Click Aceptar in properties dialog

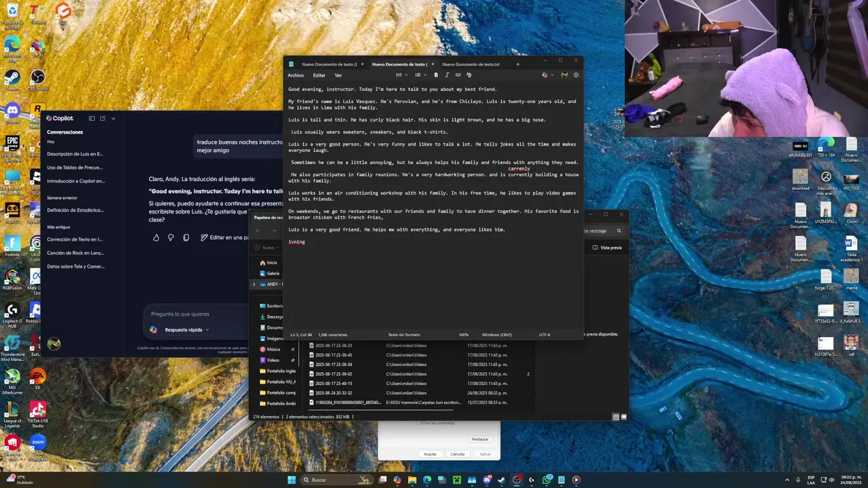point(430,454)
